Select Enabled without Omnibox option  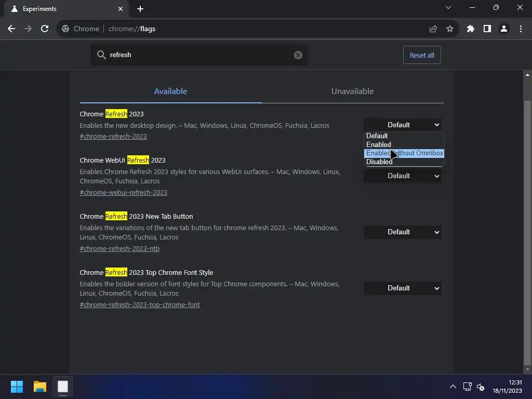404,153
